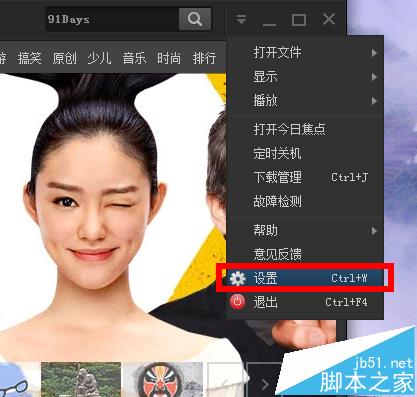Viewport: 417px width, 397px height.
Task: Switch to the 原创 category tab
Action: click(65, 58)
